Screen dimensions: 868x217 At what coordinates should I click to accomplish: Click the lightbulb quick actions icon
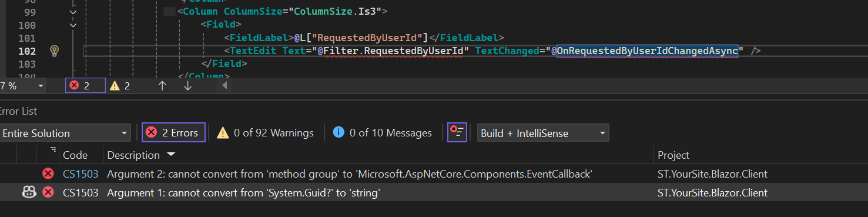[54, 51]
